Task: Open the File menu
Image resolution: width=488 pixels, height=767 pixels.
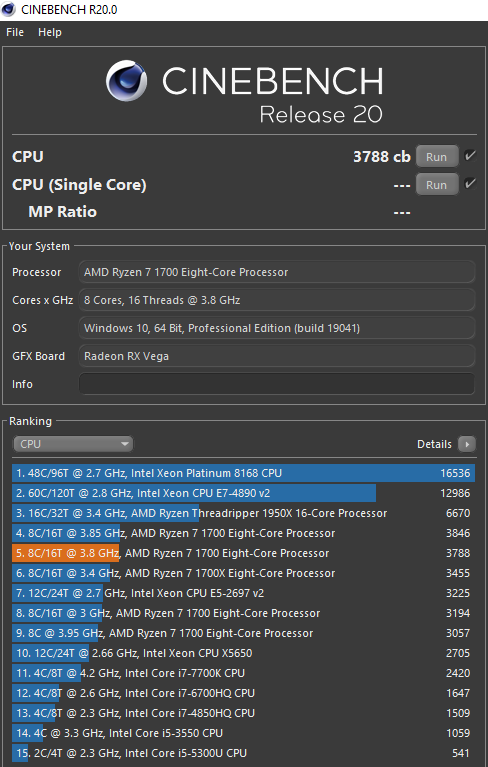Action: click(x=15, y=32)
